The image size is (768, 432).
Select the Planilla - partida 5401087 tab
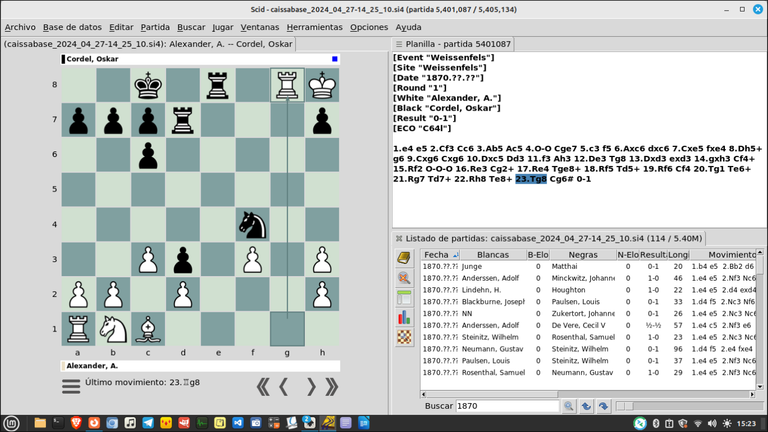point(453,44)
